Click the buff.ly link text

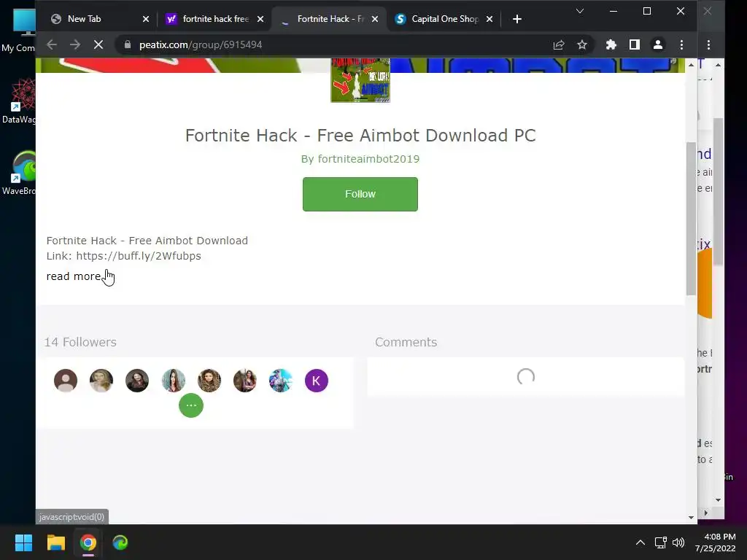[139, 256]
